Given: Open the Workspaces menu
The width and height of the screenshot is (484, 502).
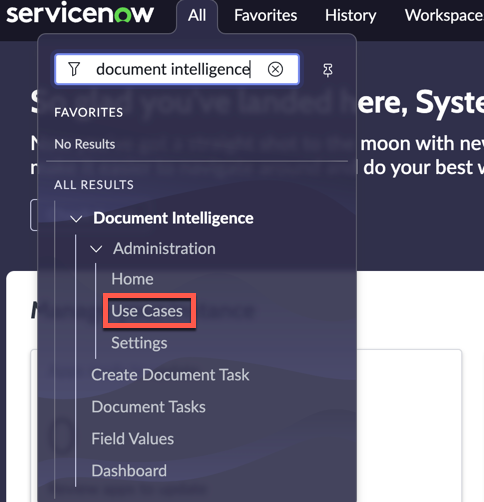Looking at the screenshot, I should (444, 15).
